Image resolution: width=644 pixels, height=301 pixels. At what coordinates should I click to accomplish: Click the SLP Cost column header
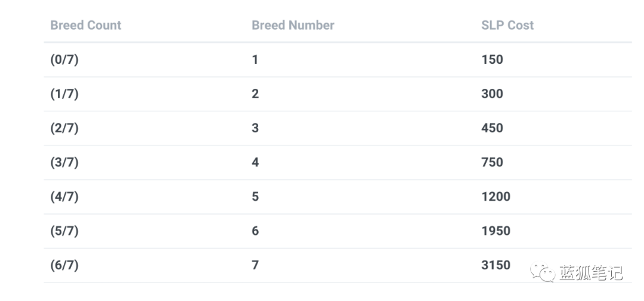pos(507,25)
